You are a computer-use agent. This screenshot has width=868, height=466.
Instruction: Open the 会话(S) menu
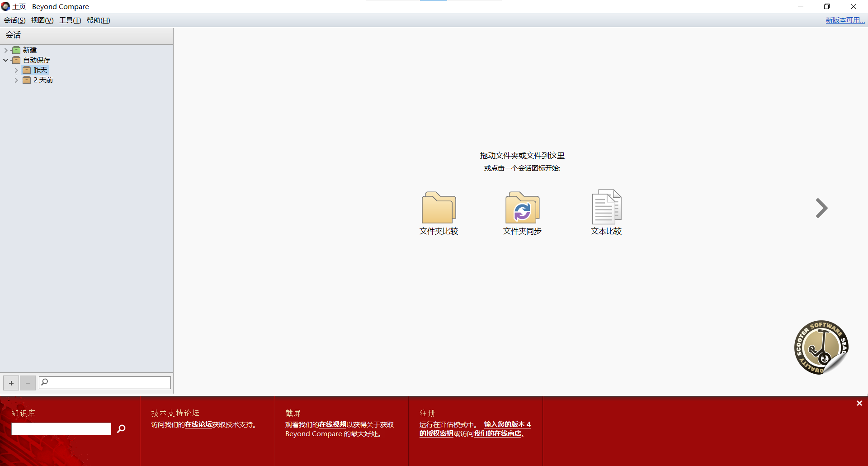(14, 20)
